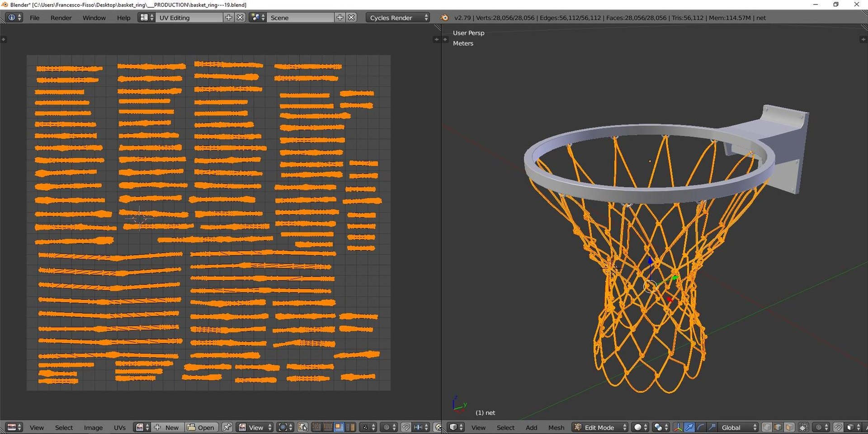Enable the translate manipulator arrow
This screenshot has width=868, height=434.
689,427
